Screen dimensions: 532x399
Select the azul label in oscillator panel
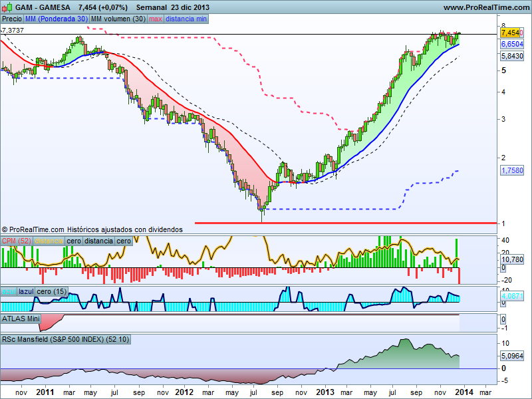coord(9,292)
